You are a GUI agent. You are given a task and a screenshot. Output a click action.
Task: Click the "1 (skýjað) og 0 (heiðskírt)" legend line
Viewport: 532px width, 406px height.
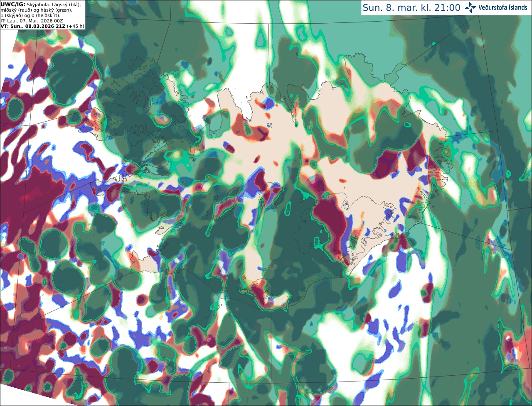(30, 15)
